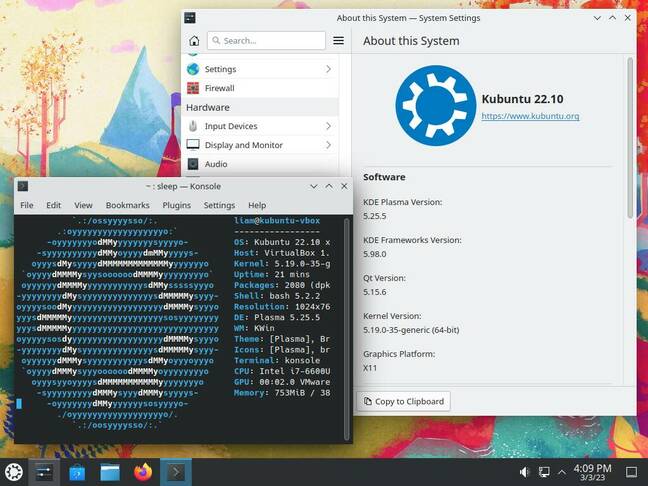Click the Copy to Clipboard button
The image size is (648, 486).
(x=403, y=401)
